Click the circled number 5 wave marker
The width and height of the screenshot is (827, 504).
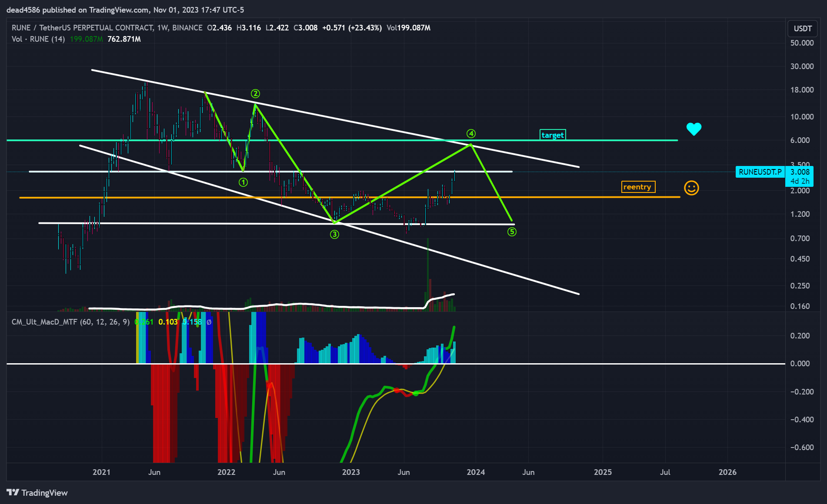512,232
